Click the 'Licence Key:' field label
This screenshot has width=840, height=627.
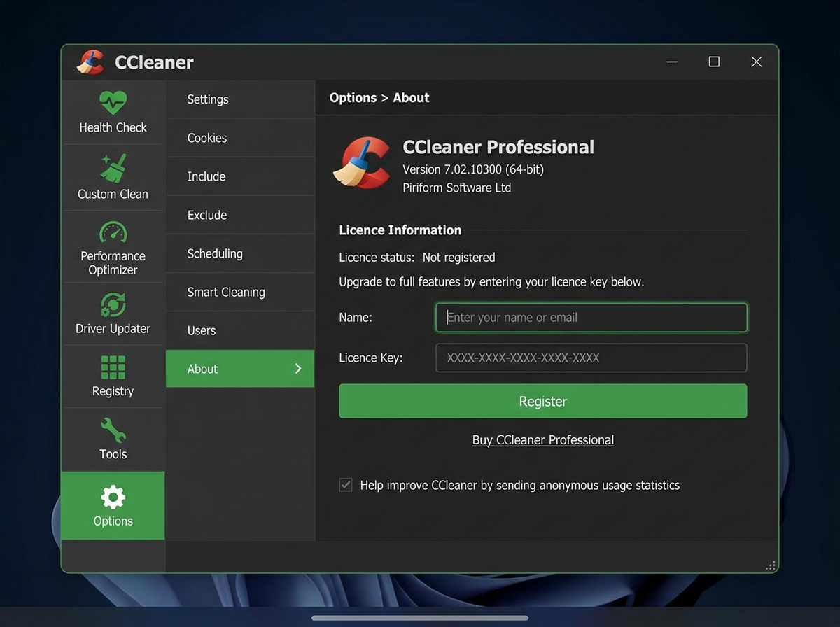pyautogui.click(x=371, y=358)
